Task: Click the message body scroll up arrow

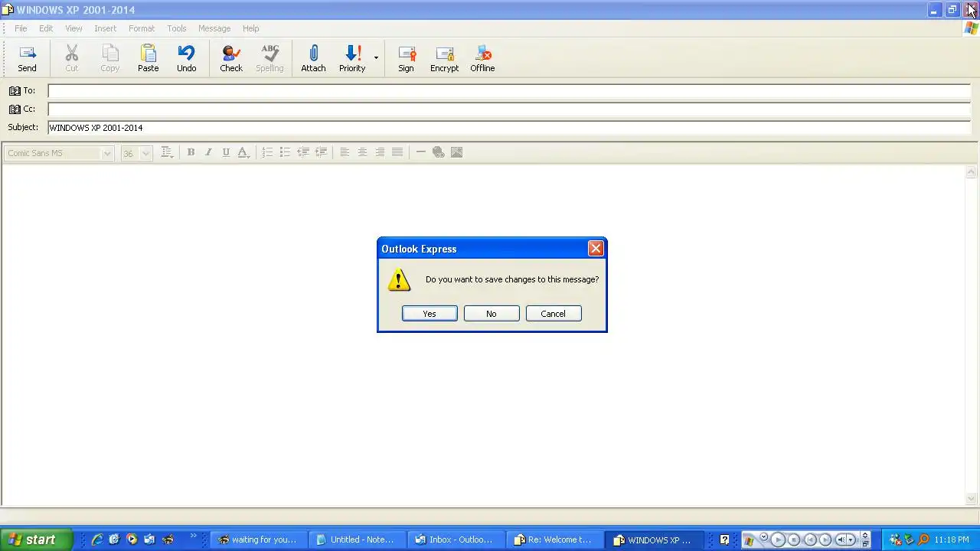Action: coord(972,172)
